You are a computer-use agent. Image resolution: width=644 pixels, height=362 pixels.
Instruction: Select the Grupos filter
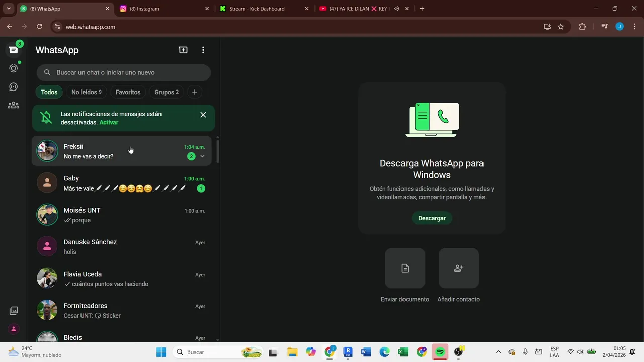tap(167, 92)
